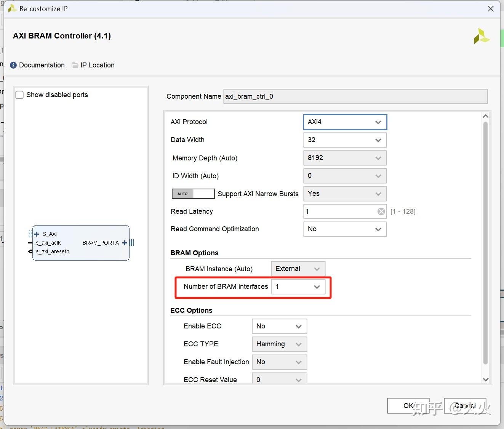Click the IP Location folder icon
The height and width of the screenshot is (429, 504).
[x=75, y=65]
